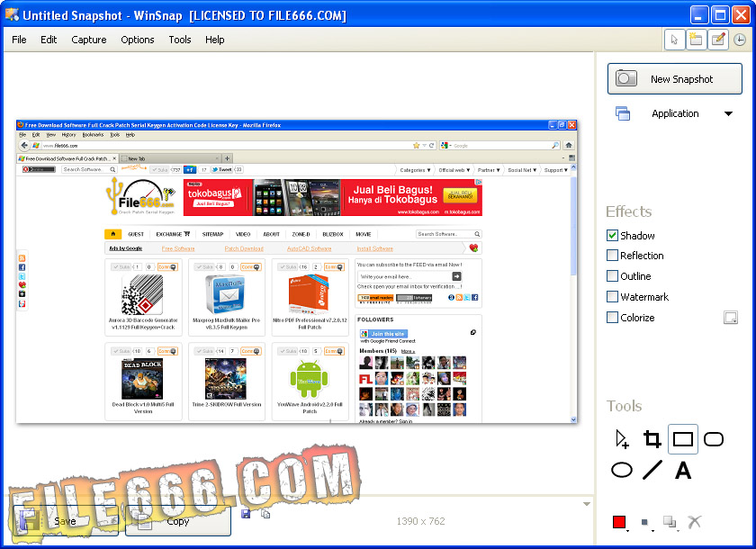Screen dimensions: 756x549
Task: Select the arrow pointer selection tool
Action: (622, 439)
